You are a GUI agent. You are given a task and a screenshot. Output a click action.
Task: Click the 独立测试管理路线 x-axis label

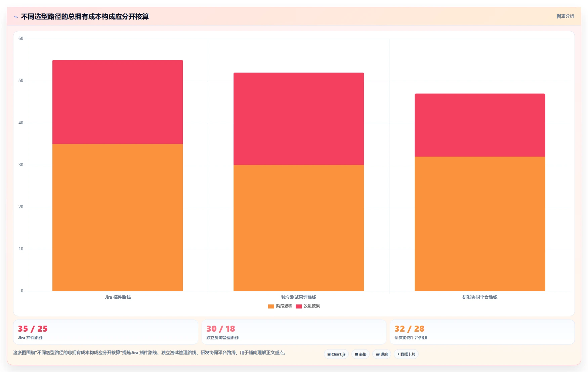[x=299, y=297]
